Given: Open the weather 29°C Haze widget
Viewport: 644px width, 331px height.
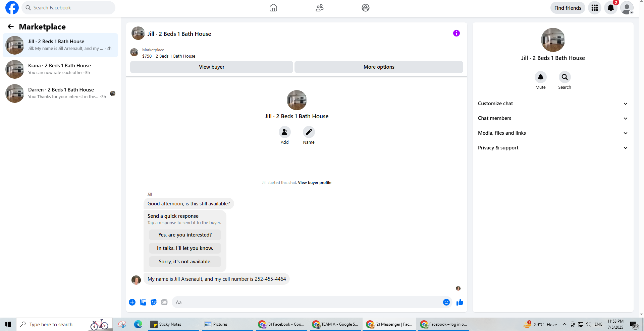Looking at the screenshot, I should [540, 324].
